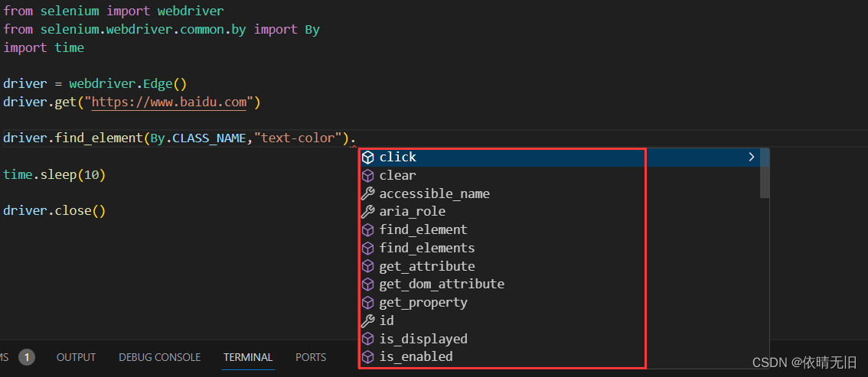Click the cube icon beside is_displayed
Screen dimensions: 868x377
click(368, 339)
